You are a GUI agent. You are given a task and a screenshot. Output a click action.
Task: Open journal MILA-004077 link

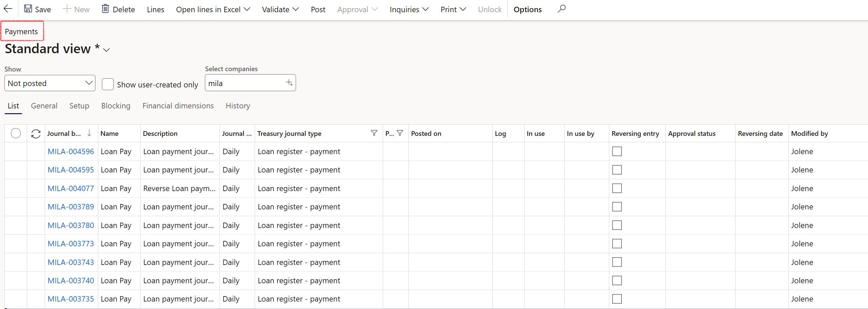pos(71,188)
